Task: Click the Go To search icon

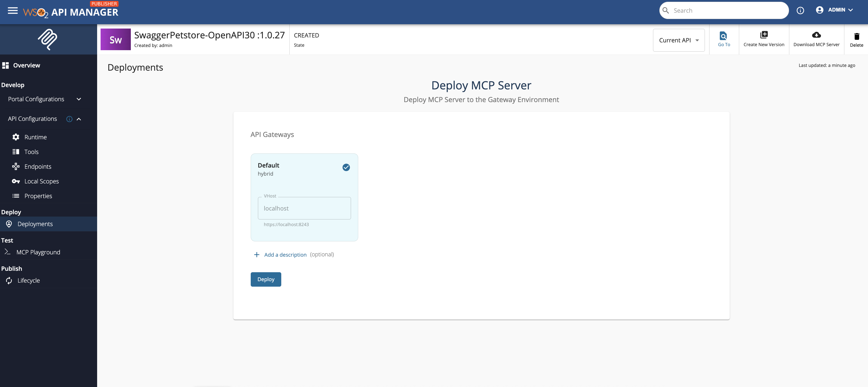Action: tap(723, 36)
